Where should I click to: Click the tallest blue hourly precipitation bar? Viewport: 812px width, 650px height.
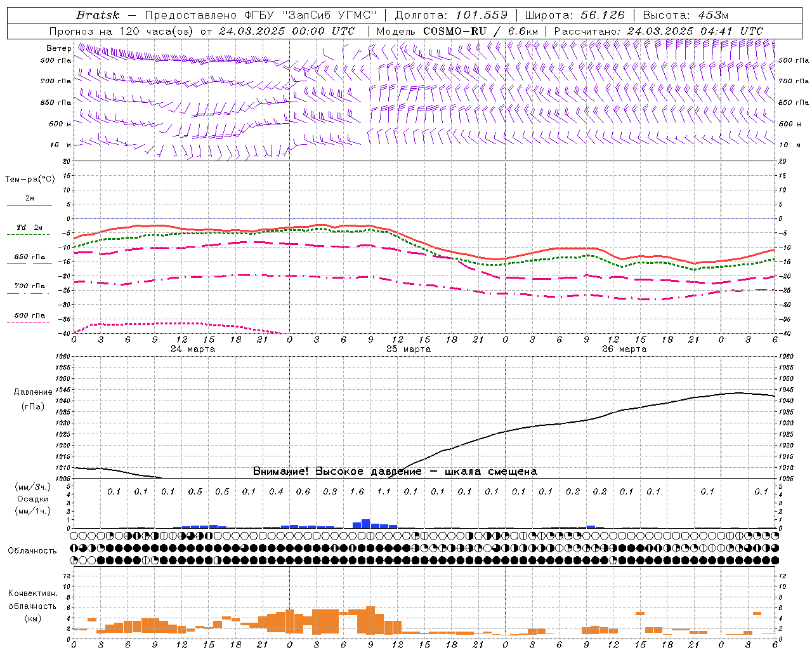(x=366, y=524)
